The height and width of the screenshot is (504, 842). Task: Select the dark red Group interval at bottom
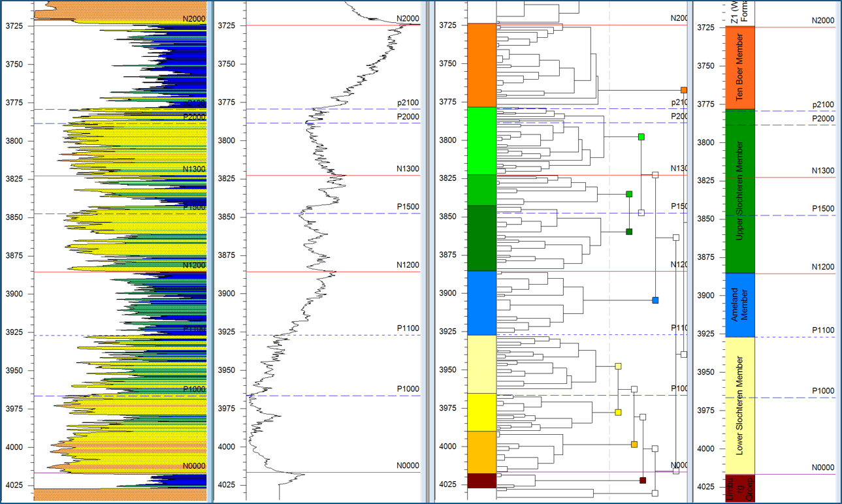point(741,488)
